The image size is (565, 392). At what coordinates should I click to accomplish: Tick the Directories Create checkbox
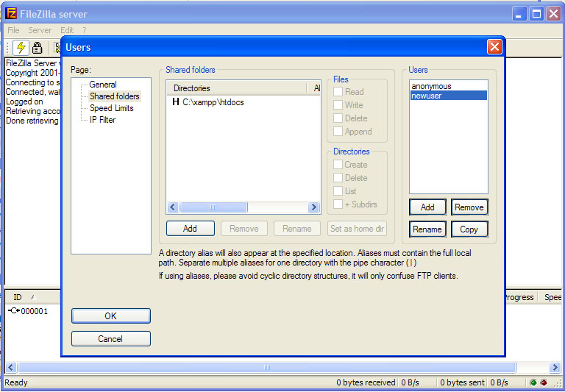point(338,165)
